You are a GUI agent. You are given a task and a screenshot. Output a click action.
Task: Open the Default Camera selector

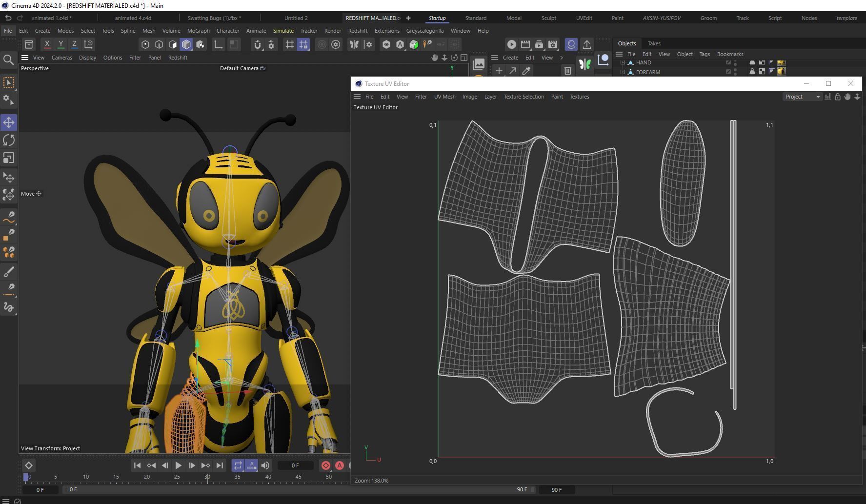242,68
